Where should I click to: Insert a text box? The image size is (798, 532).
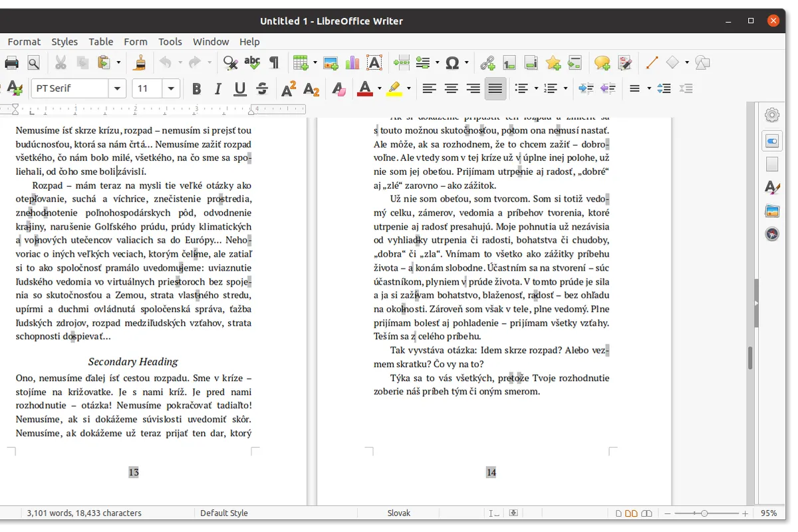pos(374,63)
